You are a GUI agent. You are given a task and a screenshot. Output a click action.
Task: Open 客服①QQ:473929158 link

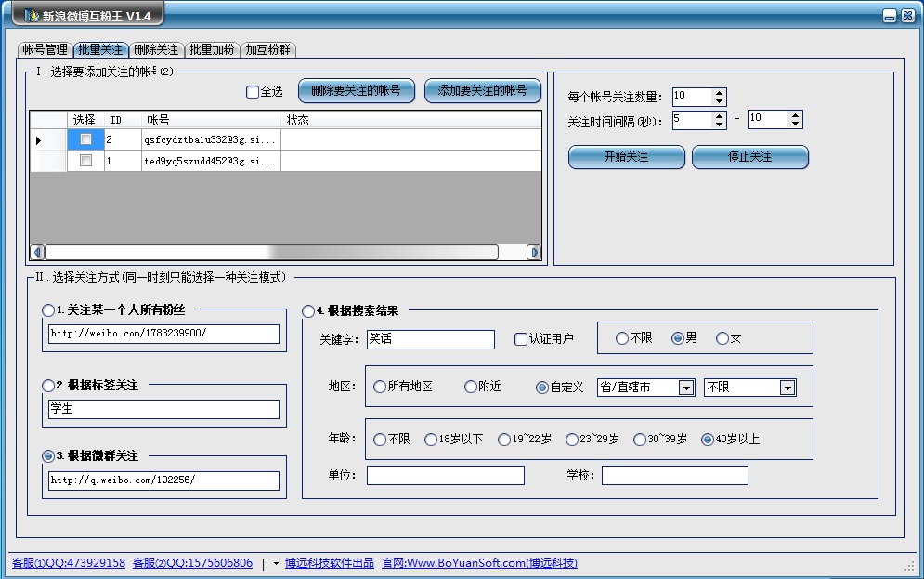click(x=69, y=563)
